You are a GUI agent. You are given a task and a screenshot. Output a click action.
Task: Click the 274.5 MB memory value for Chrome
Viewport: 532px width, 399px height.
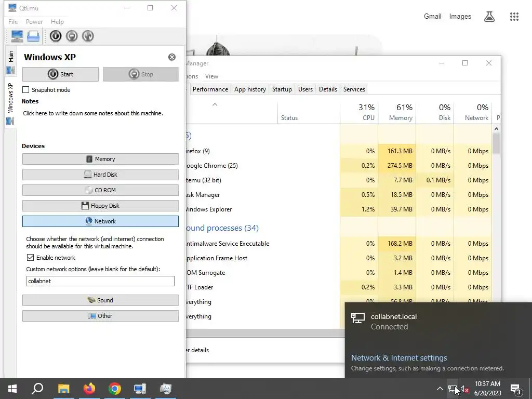click(400, 166)
